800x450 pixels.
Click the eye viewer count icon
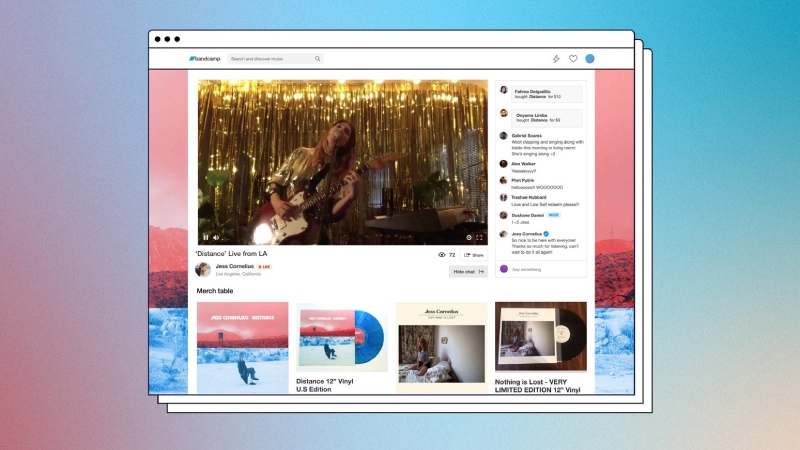(x=442, y=255)
